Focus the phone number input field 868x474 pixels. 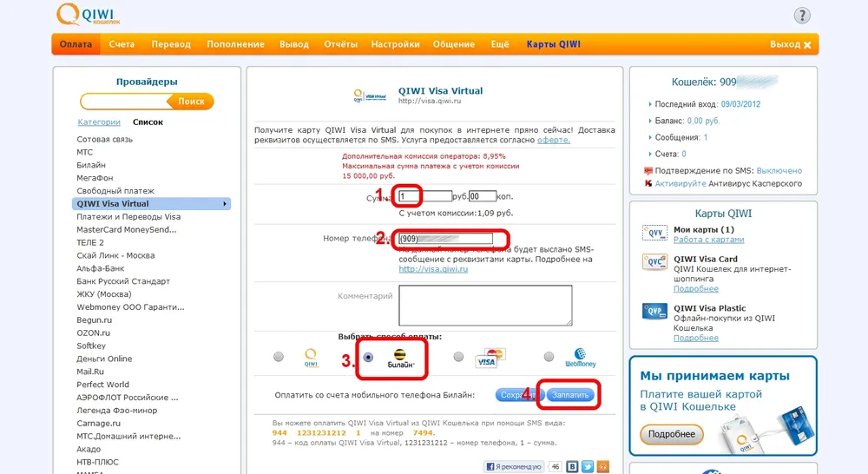445,239
